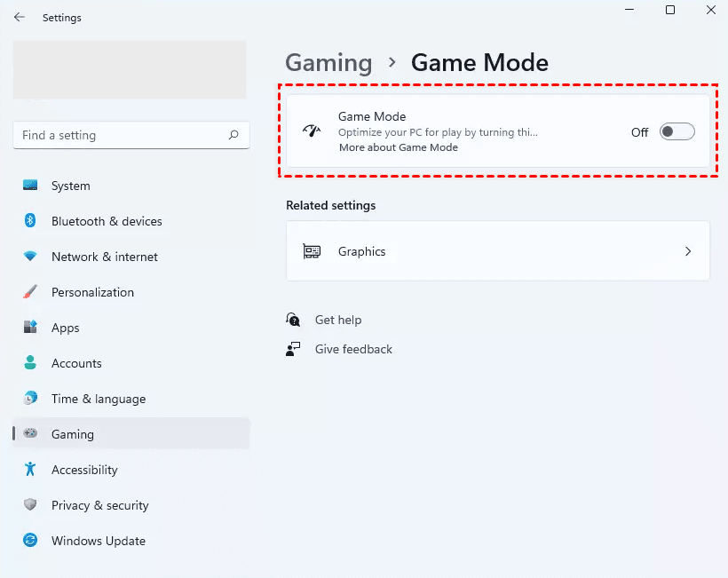Click the Accessibility figure icon
This screenshot has height=578, width=728.
[31, 470]
